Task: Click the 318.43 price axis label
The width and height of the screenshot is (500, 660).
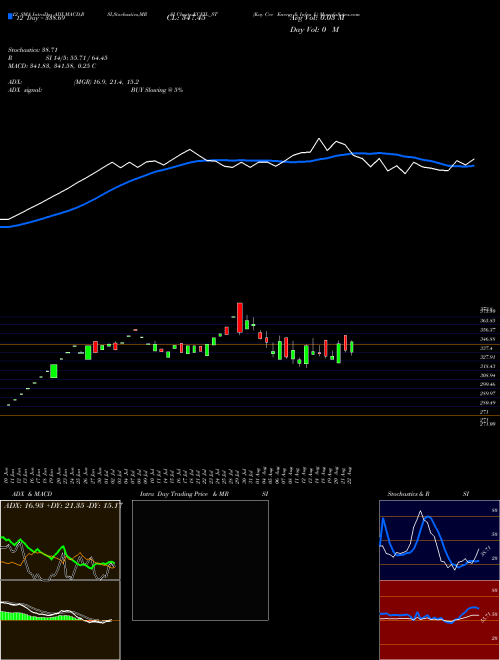Action: [489, 366]
